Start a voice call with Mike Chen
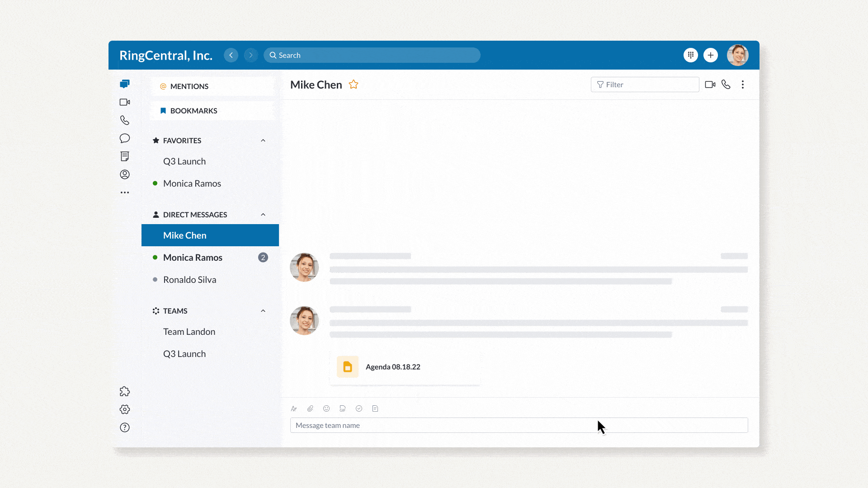This screenshot has width=868, height=488. coord(726,84)
